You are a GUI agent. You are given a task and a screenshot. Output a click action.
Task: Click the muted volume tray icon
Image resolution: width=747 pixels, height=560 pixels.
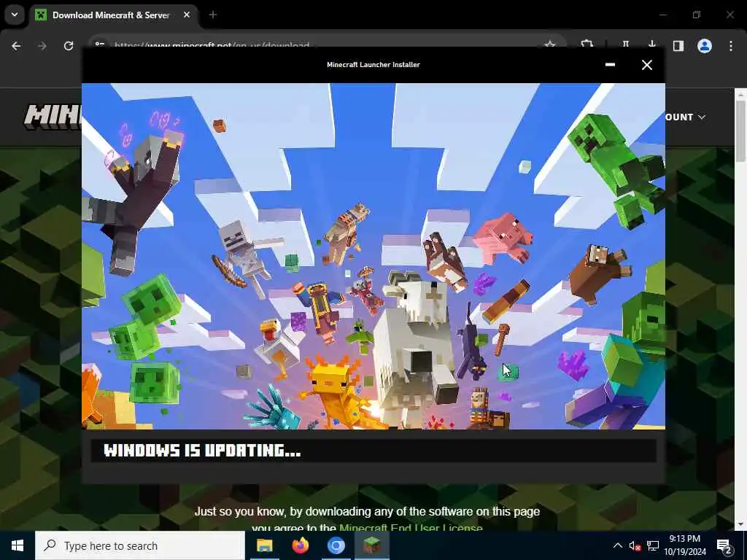[x=635, y=545]
